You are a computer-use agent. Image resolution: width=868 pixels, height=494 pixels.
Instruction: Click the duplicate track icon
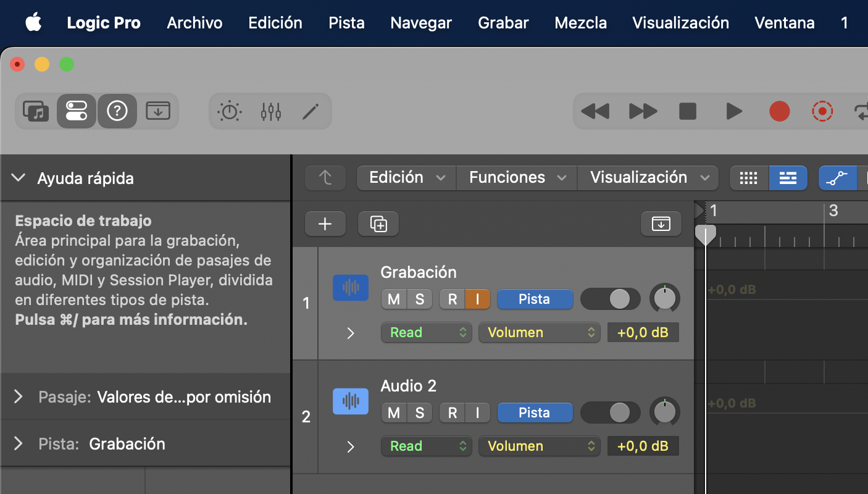(378, 224)
